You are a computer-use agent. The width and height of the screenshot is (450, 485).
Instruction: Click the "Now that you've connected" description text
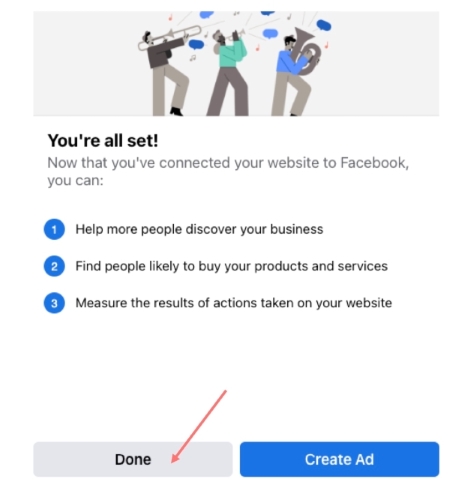(x=228, y=171)
